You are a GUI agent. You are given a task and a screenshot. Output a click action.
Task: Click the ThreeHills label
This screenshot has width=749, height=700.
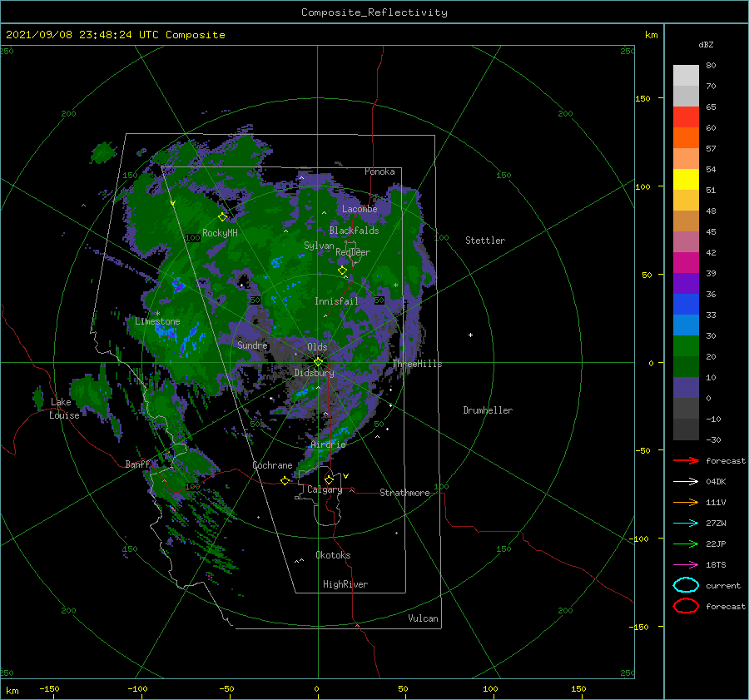coord(418,364)
